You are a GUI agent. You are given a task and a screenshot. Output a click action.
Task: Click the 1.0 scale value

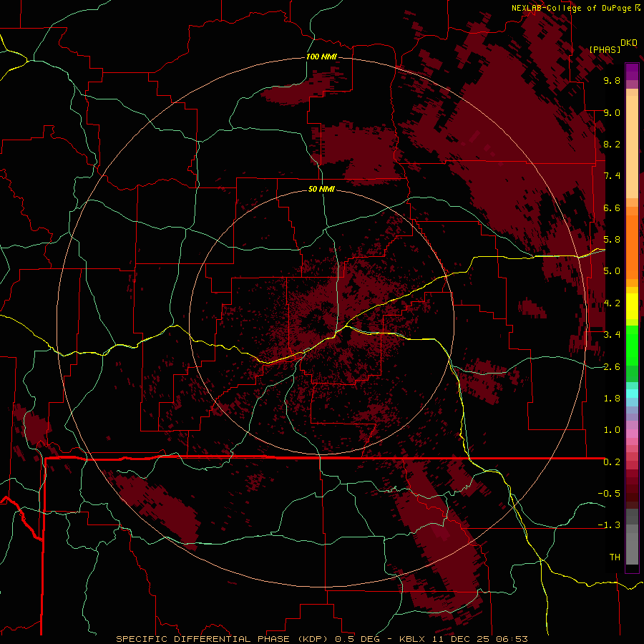[612, 430]
